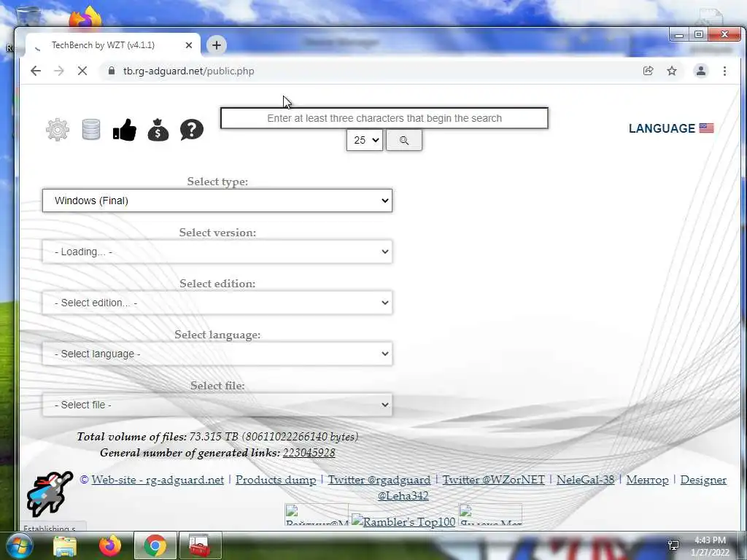Click the browser forward arrow
This screenshot has height=560, width=747.
coord(58,71)
